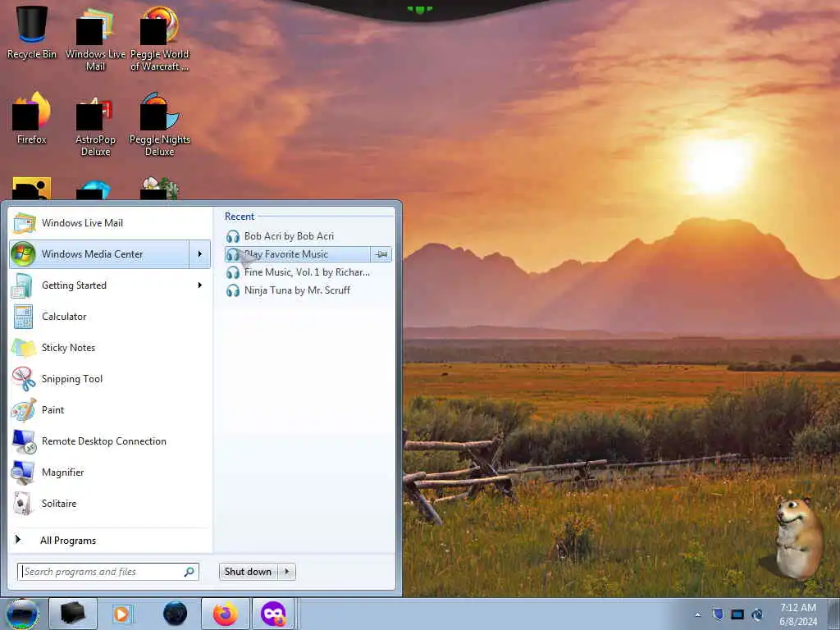840x630 pixels.
Task: Open Windows Live Mail in Start menu
Action: coord(110,223)
